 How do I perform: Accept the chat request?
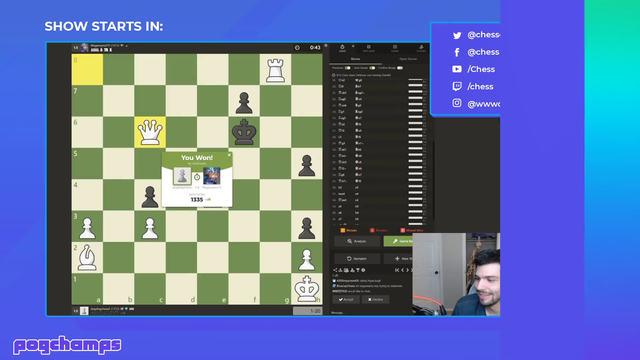(x=346, y=300)
